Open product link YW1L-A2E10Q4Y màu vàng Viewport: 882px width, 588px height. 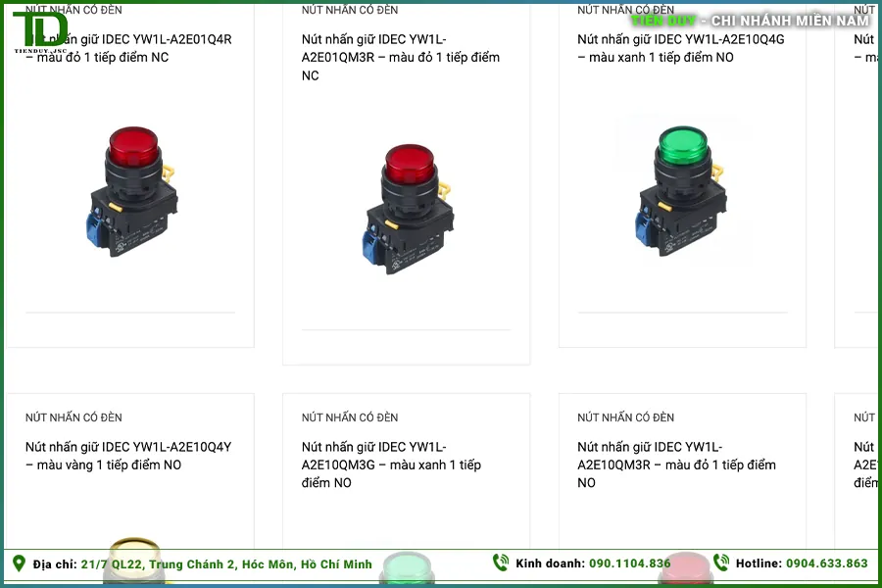pos(128,456)
